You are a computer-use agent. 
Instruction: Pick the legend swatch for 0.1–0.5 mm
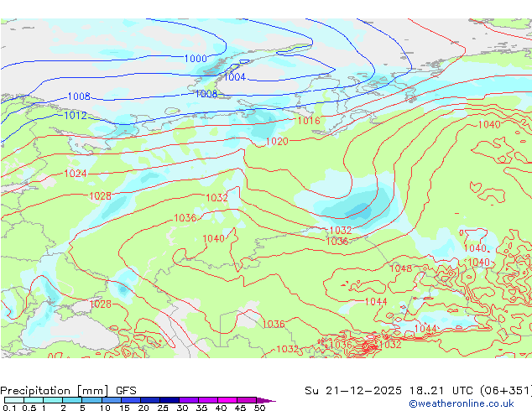pos(14,400)
